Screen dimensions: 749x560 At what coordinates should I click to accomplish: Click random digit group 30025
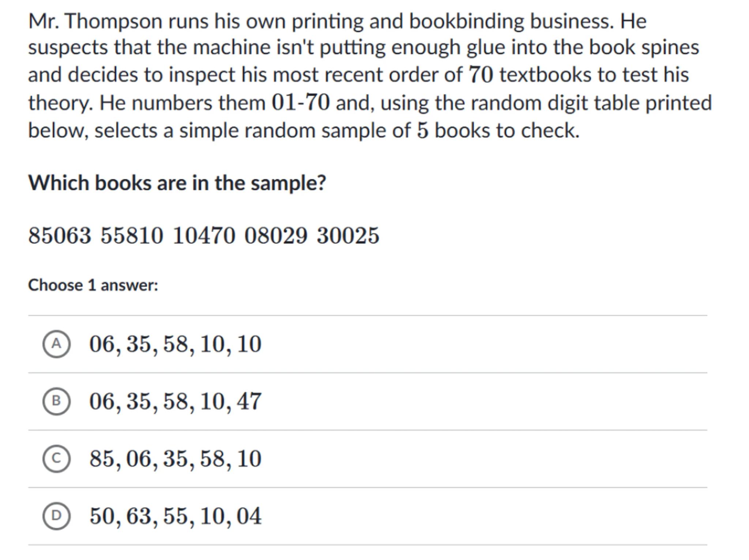coord(348,235)
